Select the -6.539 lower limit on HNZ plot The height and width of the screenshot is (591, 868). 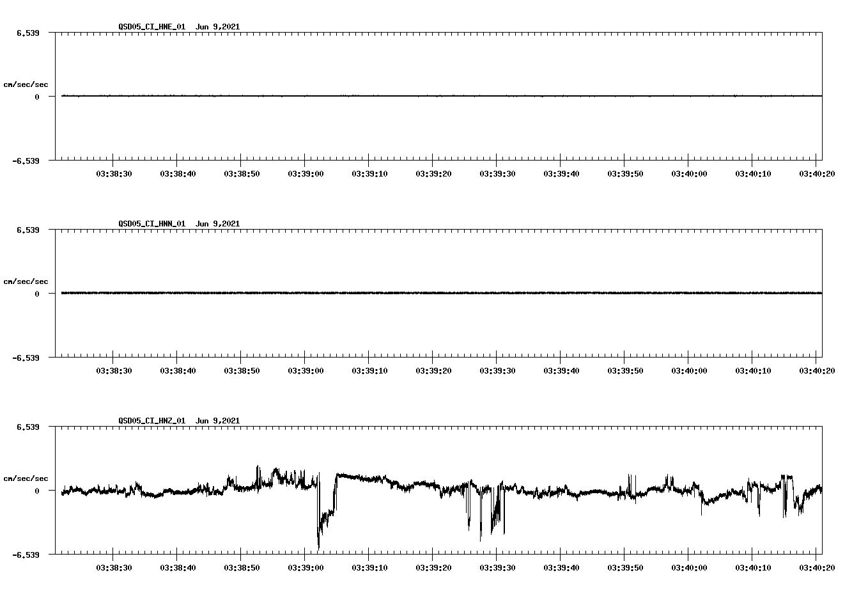[x=26, y=555]
